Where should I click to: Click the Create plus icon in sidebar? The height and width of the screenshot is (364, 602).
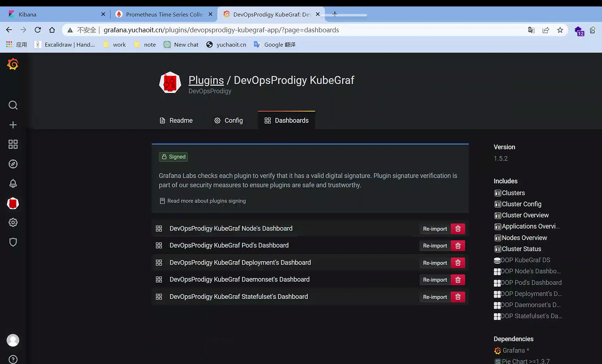point(13,125)
